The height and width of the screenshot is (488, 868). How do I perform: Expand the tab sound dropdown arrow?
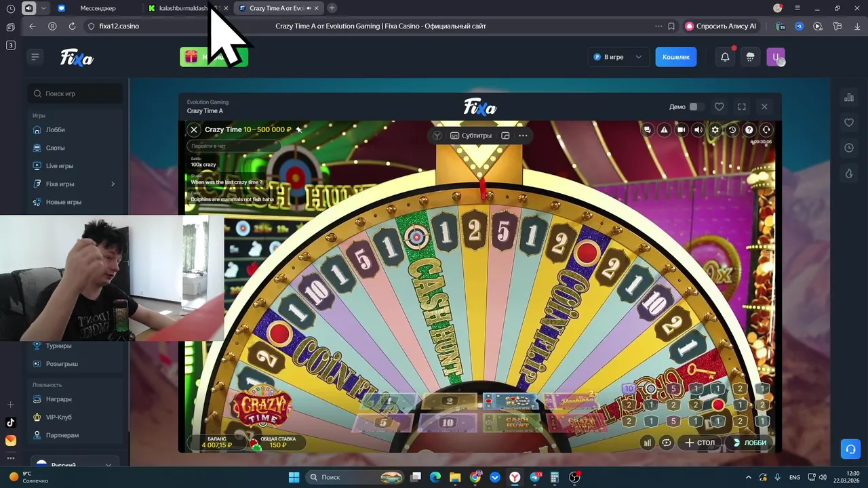pyautogui.click(x=43, y=8)
